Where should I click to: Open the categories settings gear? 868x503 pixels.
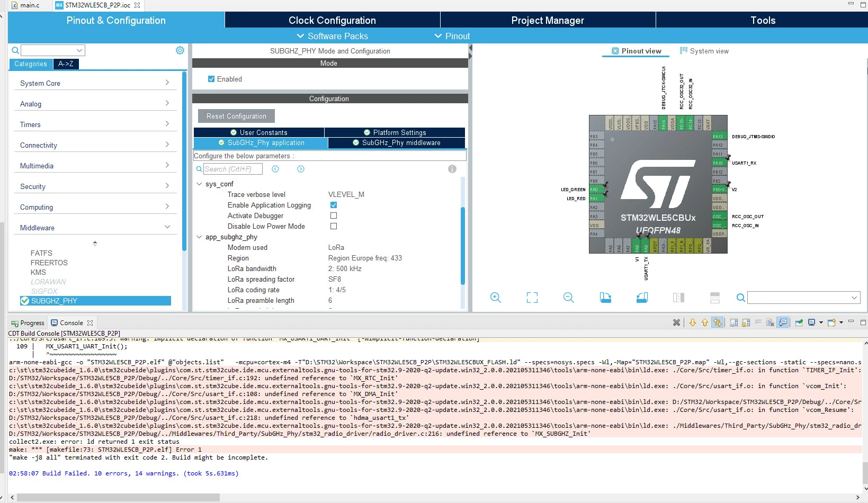click(x=180, y=50)
